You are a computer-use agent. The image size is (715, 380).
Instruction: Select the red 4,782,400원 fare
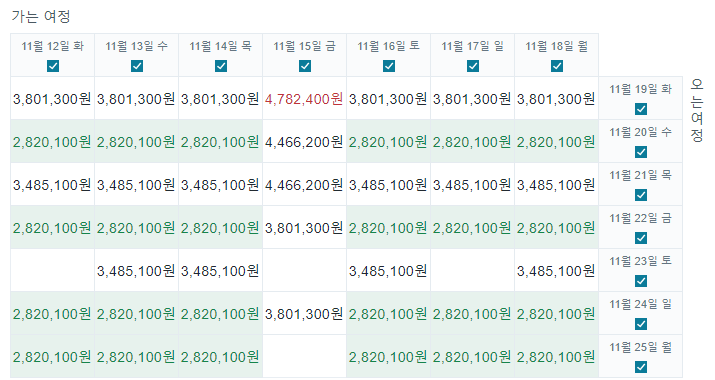click(x=304, y=99)
